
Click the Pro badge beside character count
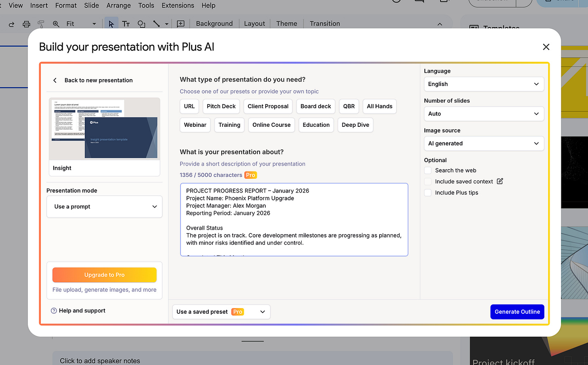(x=250, y=175)
